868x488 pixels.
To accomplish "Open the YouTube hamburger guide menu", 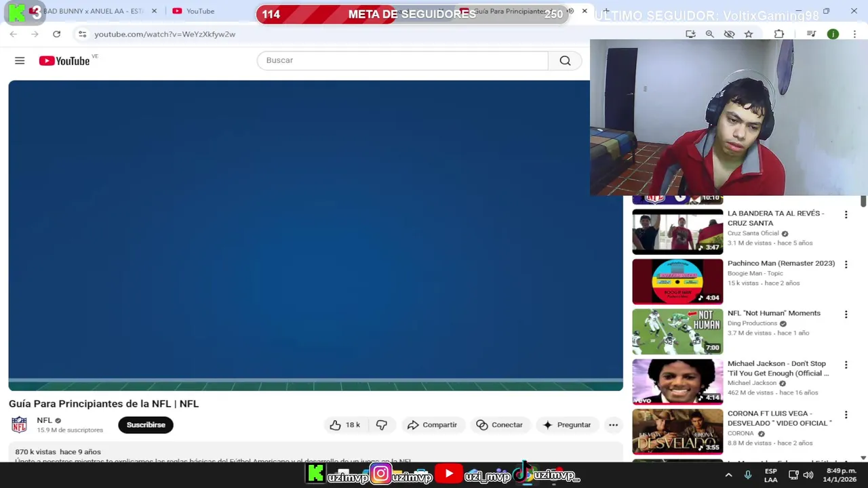I will tap(20, 60).
